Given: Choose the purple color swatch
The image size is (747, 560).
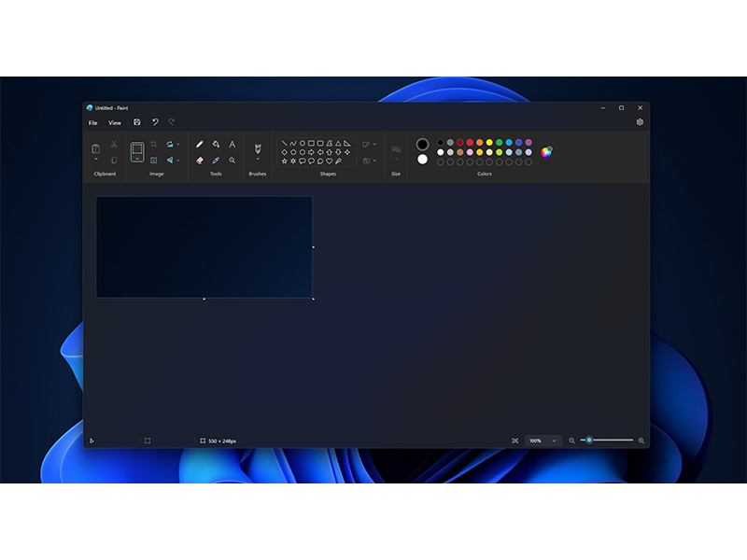Looking at the screenshot, I should pyautogui.click(x=529, y=143).
